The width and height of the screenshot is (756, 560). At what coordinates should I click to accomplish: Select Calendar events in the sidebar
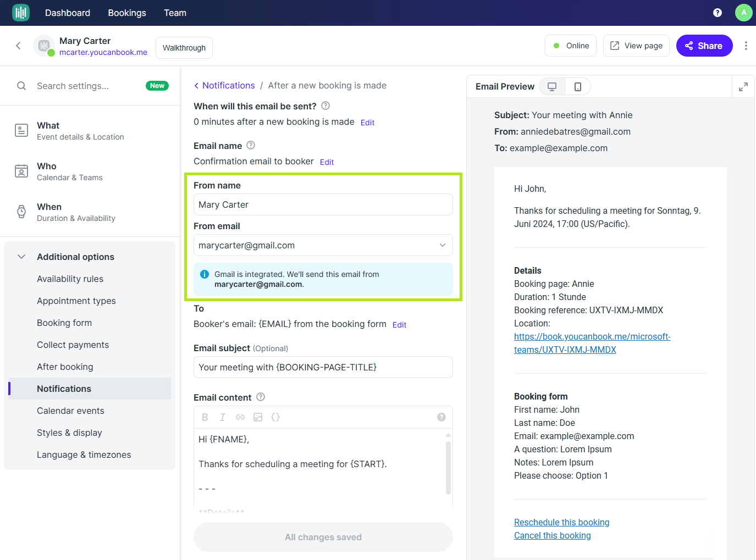70,411
